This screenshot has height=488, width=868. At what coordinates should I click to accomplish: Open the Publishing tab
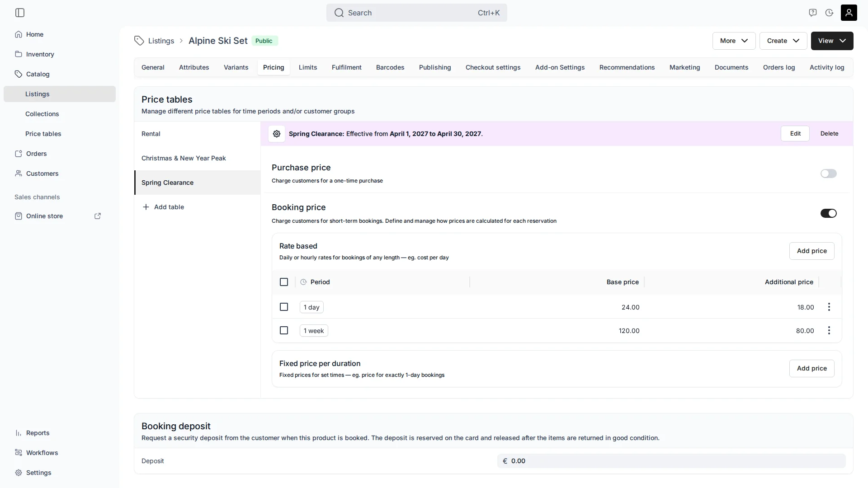click(435, 67)
